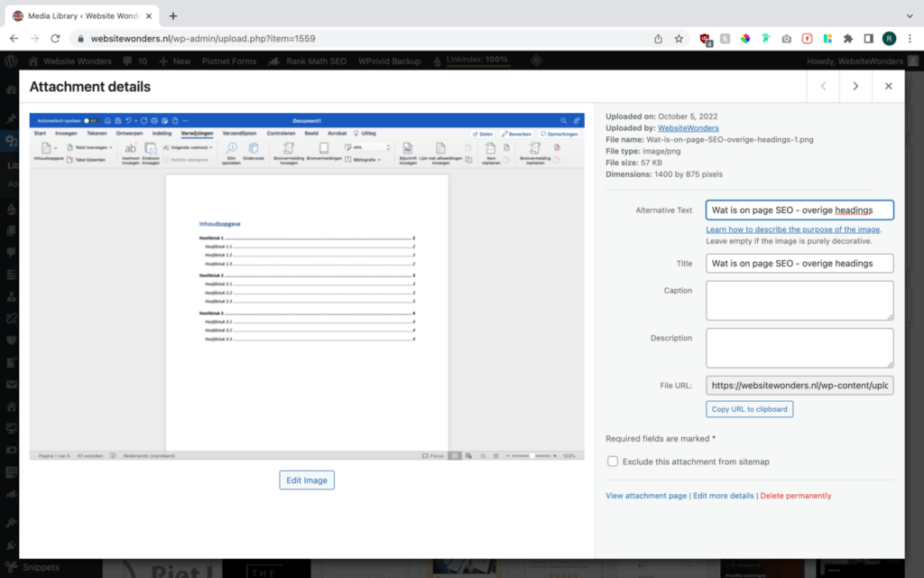Reload the page in Chrome
The image size is (924, 578).
point(56,39)
